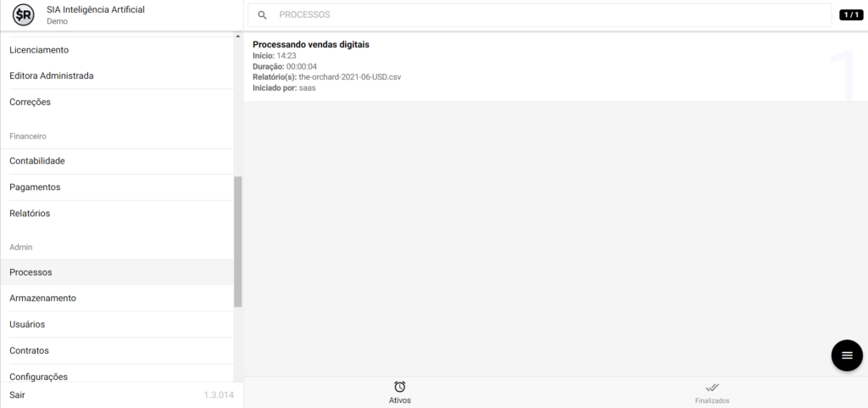This screenshot has height=408, width=868.
Task: Go to Contabilidade section
Action: [37, 161]
